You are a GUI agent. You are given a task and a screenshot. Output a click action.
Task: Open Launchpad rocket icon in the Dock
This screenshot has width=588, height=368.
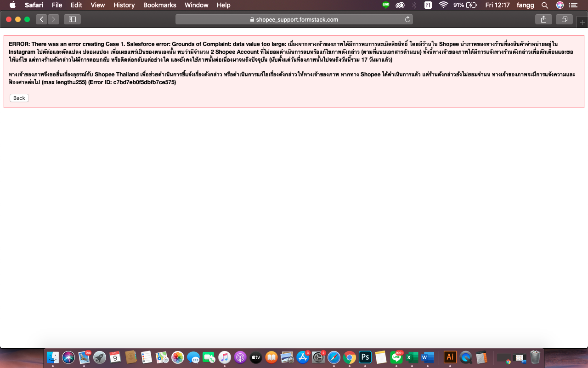click(x=100, y=357)
